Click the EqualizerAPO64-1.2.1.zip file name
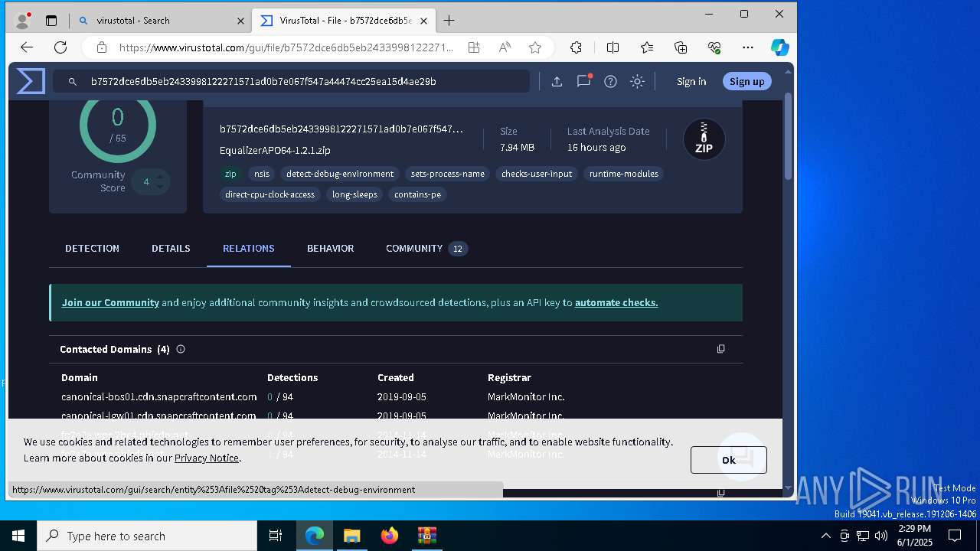Image resolution: width=980 pixels, height=551 pixels. (x=275, y=150)
